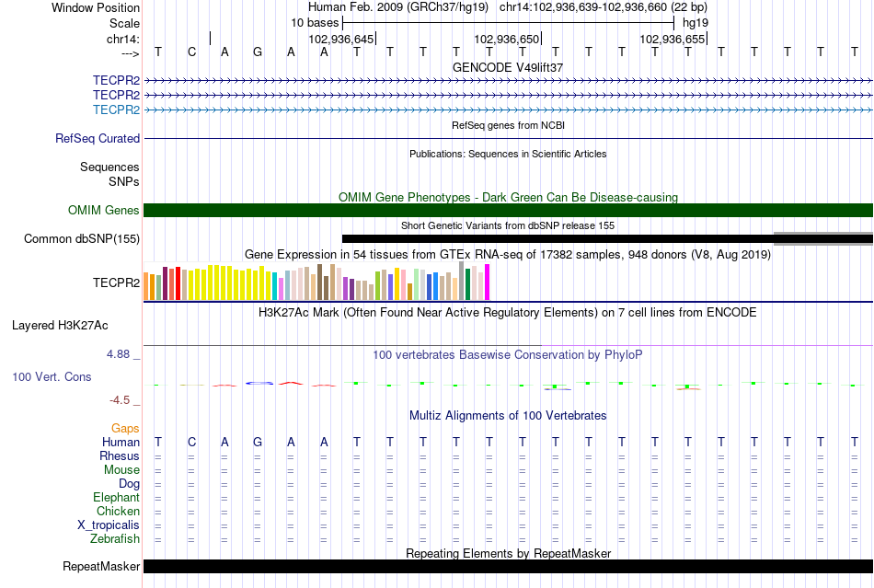Open 'Publications: Sequences in Scientific Articles' title
The image size is (874, 588).
[x=508, y=154]
